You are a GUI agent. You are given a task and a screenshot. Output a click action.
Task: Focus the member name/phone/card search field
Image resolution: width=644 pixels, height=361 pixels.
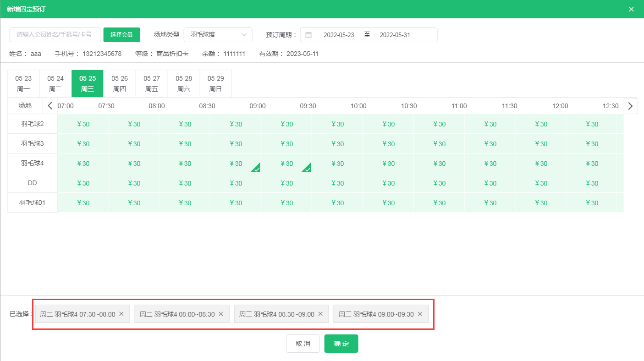(55, 35)
